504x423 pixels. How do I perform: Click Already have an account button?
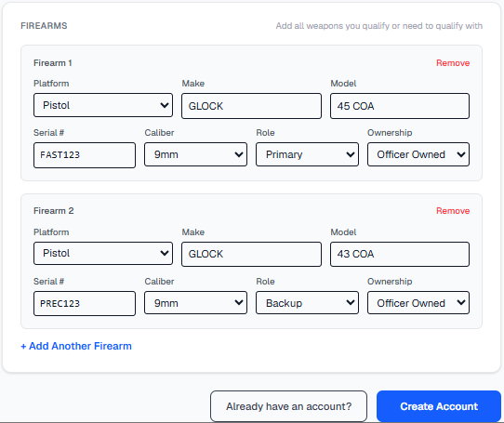click(288, 406)
